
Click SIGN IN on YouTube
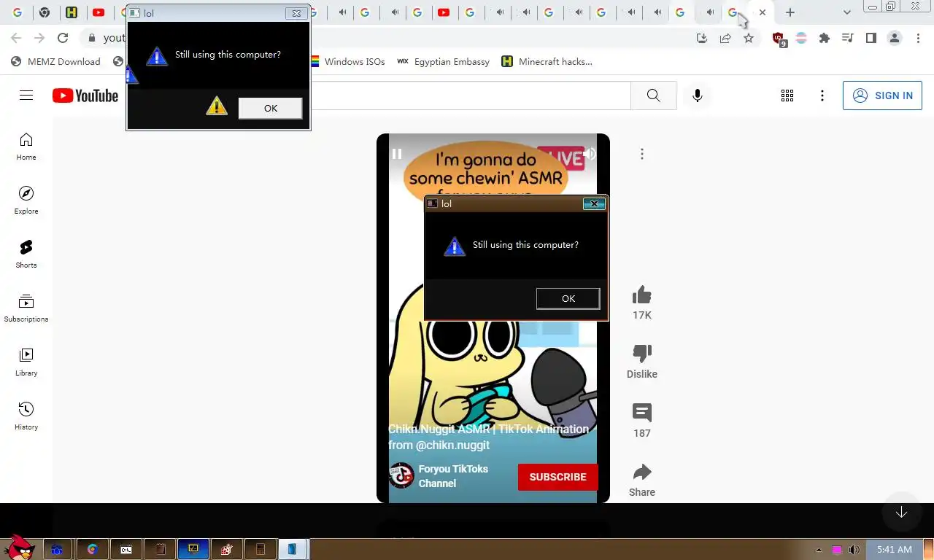pos(882,96)
